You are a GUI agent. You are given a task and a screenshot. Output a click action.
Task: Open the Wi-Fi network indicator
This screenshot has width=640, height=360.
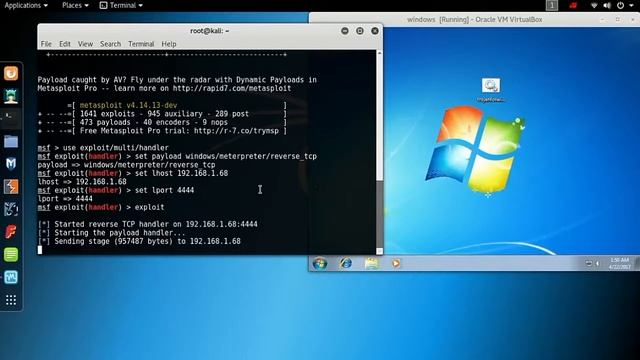(594, 5)
